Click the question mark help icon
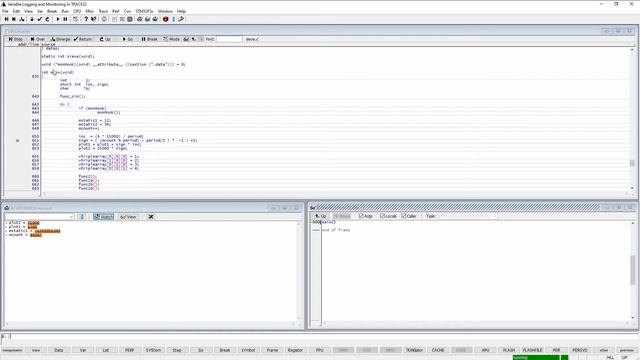Screen dimensions: 640x360 (x=86, y=19)
